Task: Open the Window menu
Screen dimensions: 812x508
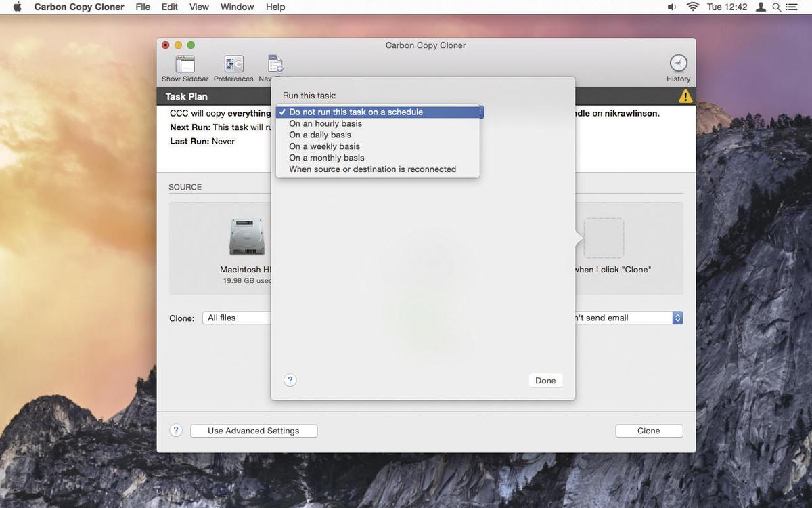Action: click(x=237, y=7)
